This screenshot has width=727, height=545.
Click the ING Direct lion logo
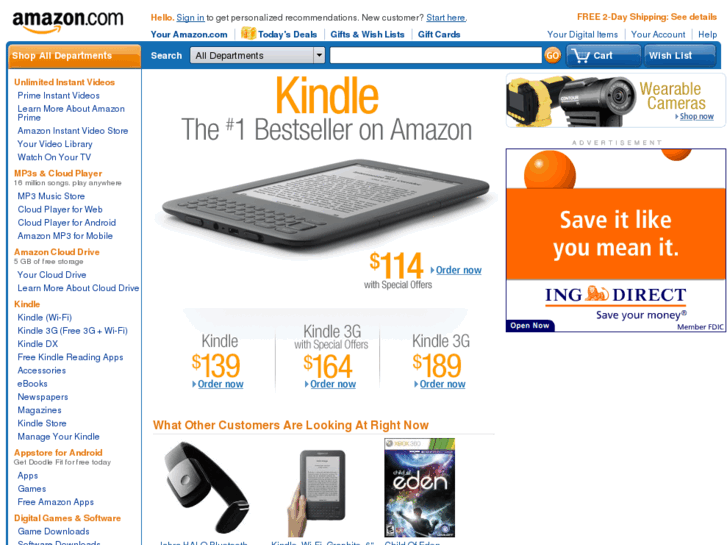(x=597, y=294)
